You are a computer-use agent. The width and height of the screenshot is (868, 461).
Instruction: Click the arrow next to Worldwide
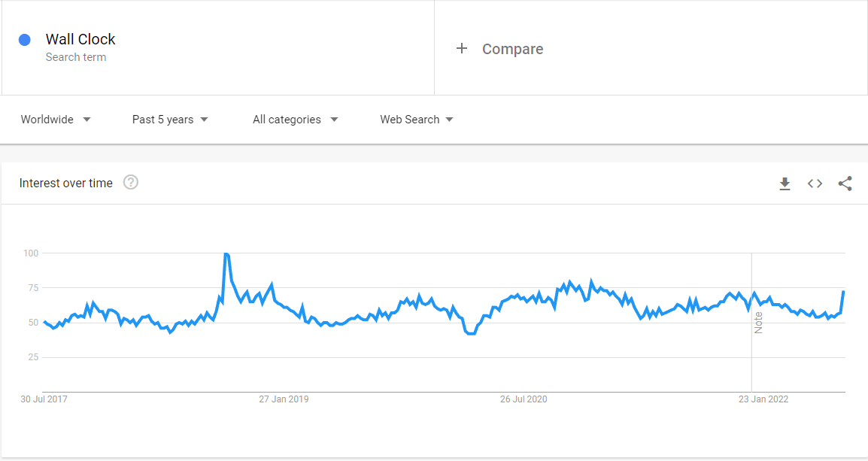click(86, 120)
